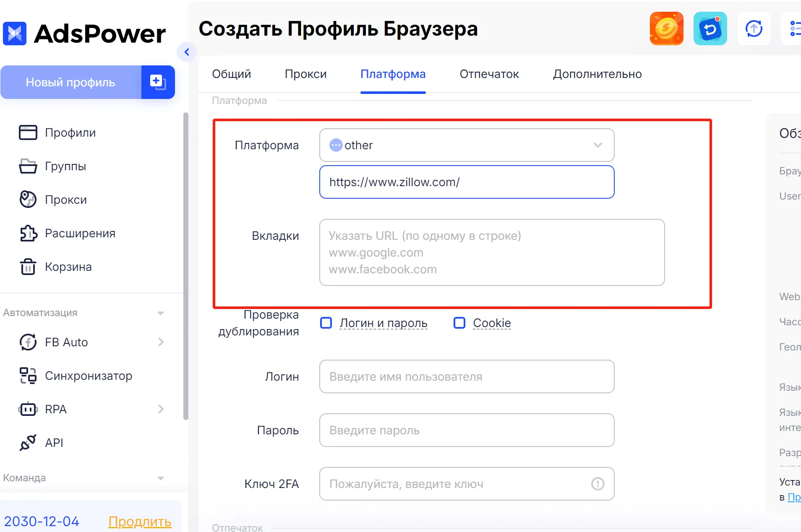Click the batch create profile plus icon
The width and height of the screenshot is (801, 532).
[x=158, y=82]
